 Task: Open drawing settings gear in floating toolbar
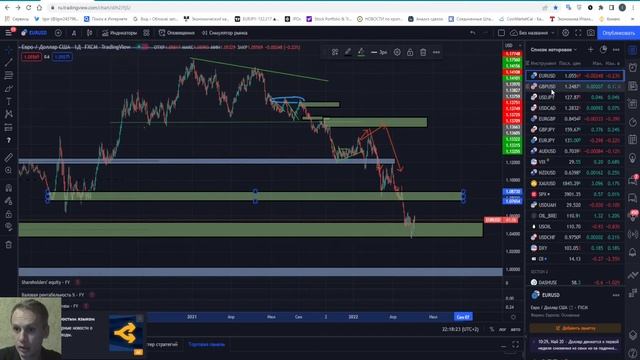click(x=397, y=52)
